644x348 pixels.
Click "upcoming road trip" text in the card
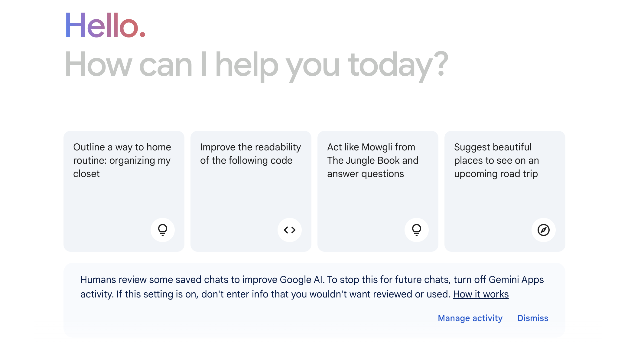click(496, 174)
